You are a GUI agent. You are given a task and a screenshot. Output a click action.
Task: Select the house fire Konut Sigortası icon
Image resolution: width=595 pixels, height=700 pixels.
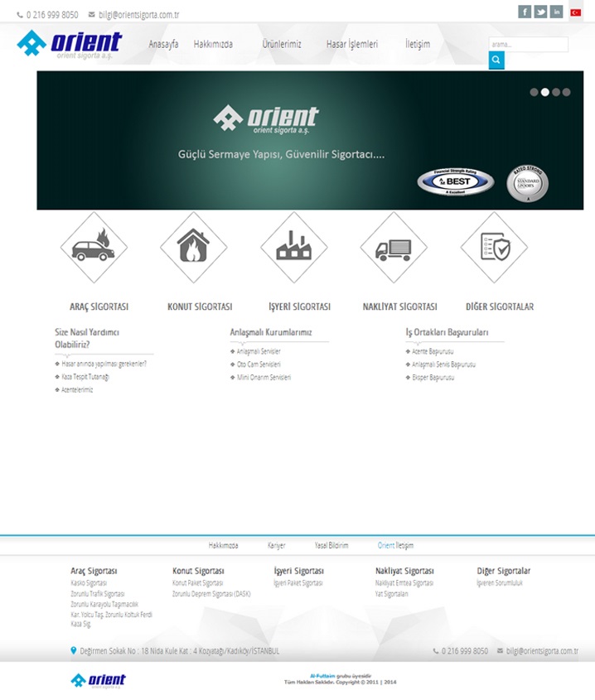(x=193, y=248)
